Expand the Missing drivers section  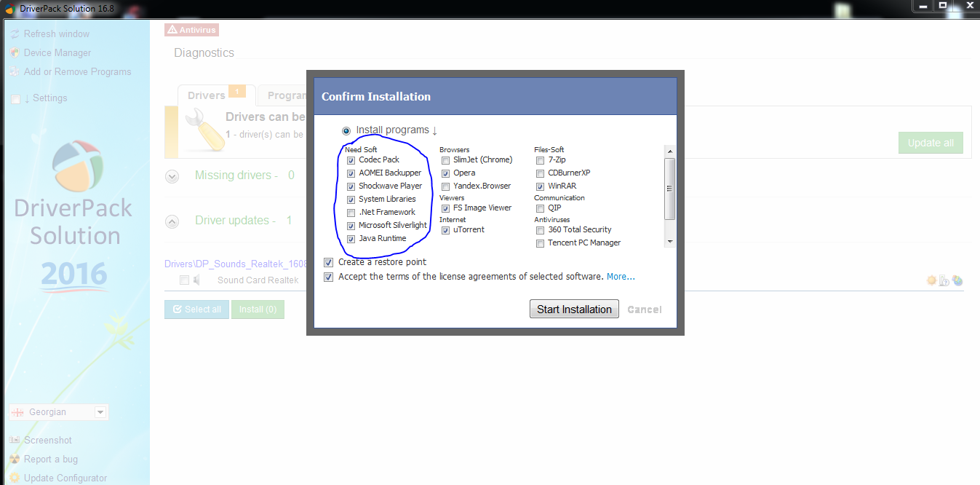172,176
